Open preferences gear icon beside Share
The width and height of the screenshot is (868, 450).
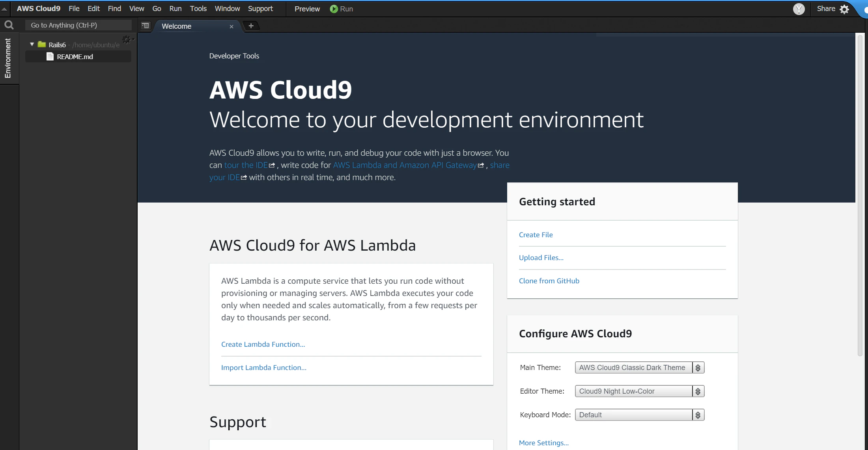[844, 9]
